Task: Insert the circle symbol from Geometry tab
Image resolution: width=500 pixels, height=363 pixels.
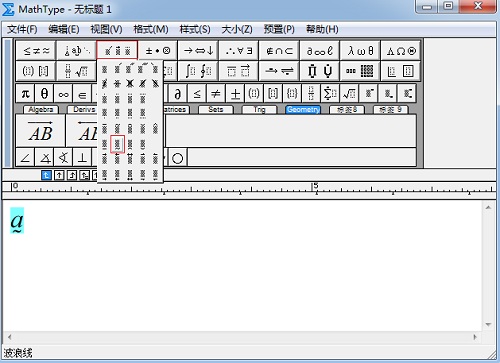Action: [x=178, y=158]
